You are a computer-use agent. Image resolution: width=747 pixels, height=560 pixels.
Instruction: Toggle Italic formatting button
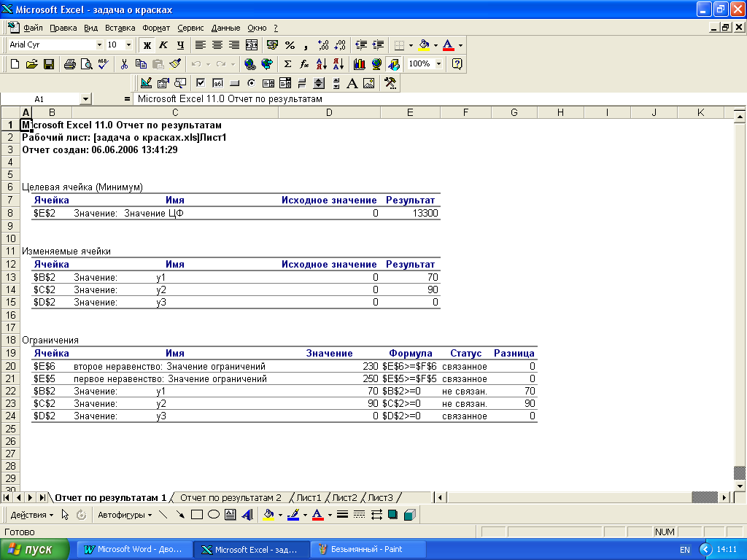(x=163, y=45)
